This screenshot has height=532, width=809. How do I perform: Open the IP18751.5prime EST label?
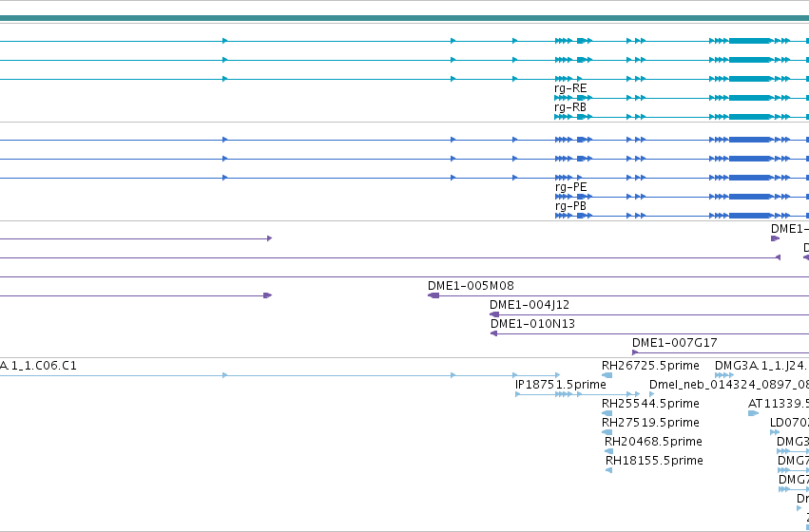(560, 385)
